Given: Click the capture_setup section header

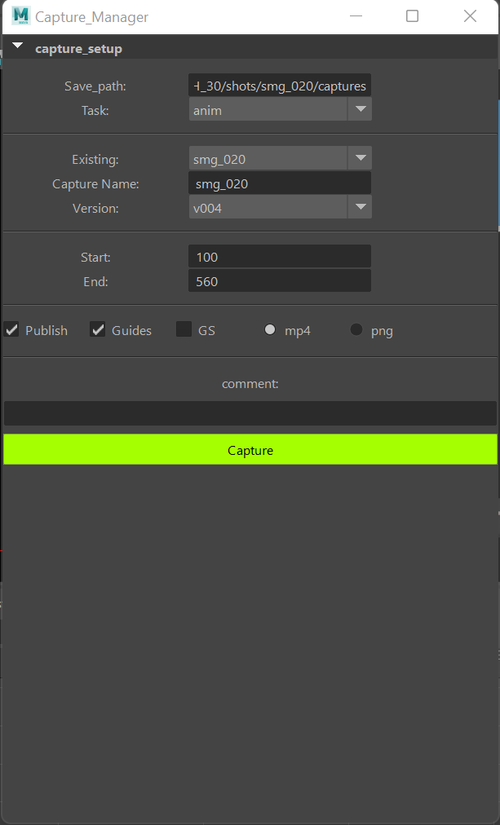Looking at the screenshot, I should [250, 48].
